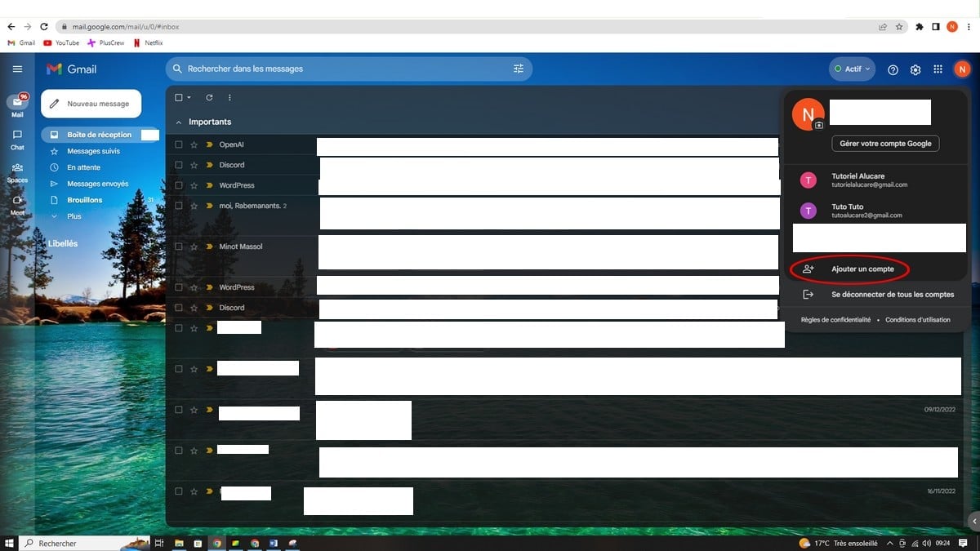Refresh the inbox with the reload icon
Viewport: 980px width, 551px height.
click(x=209, y=98)
